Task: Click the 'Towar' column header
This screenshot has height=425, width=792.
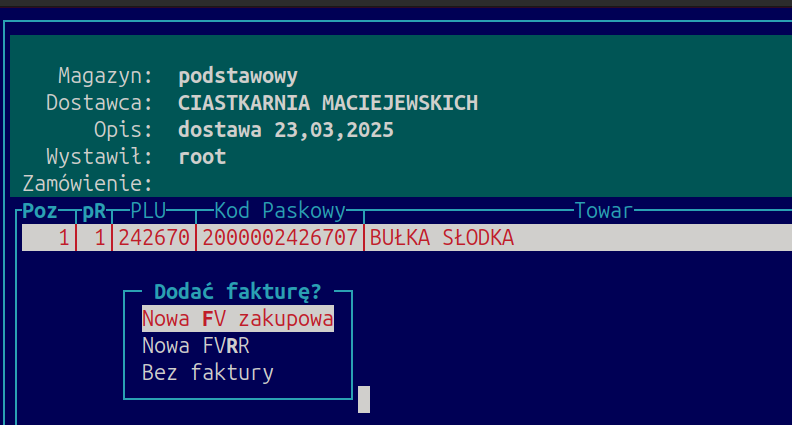Action: pyautogui.click(x=603, y=211)
